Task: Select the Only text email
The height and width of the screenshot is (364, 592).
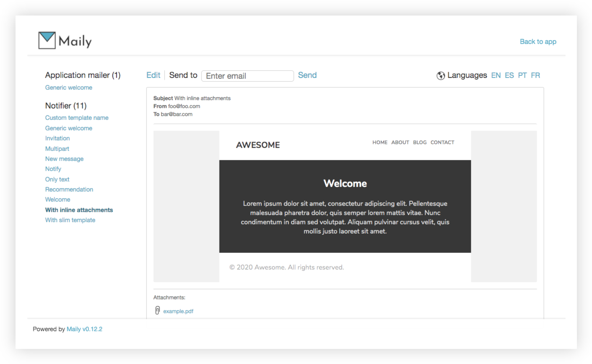Action: [x=57, y=179]
